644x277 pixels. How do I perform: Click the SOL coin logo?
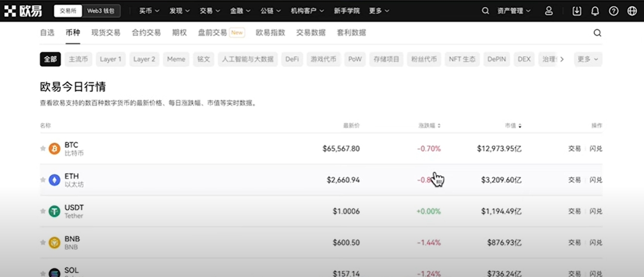click(54, 273)
